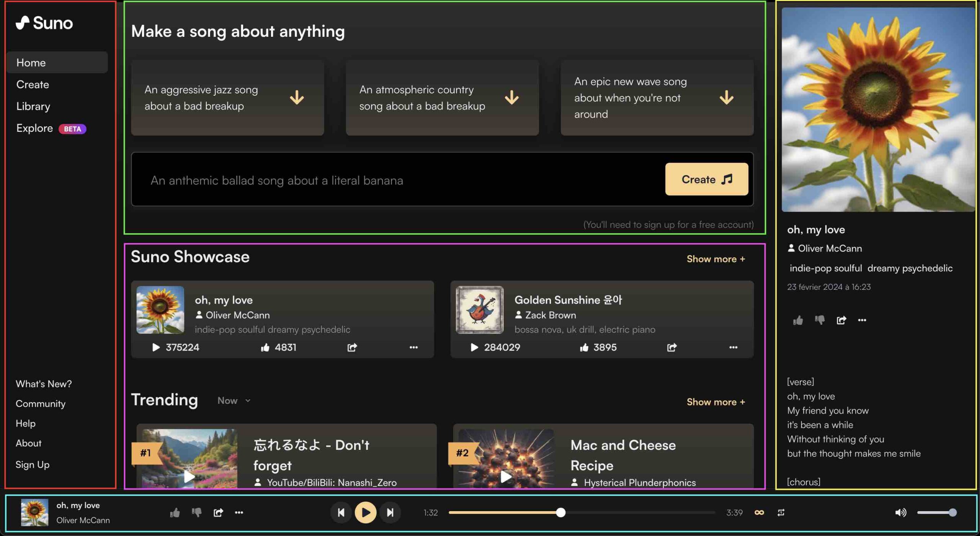Click the Golden Sunshine thumbnail
This screenshot has width=980, height=536.
480,310
